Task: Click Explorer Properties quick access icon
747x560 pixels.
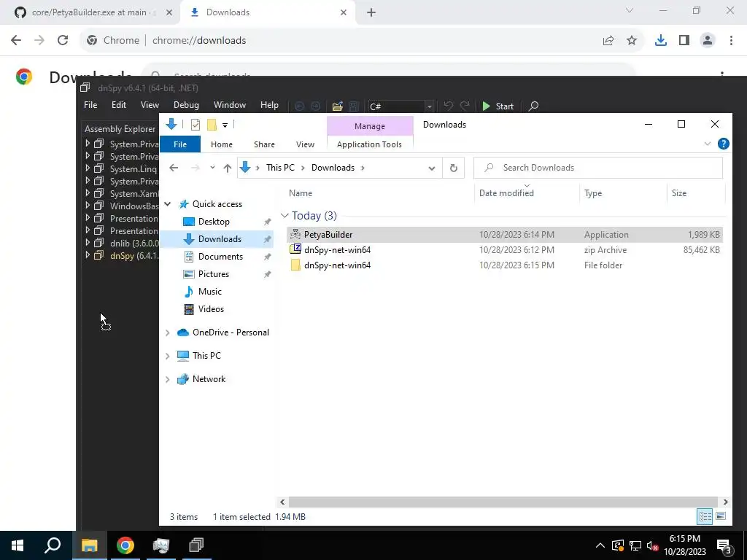Action: click(196, 125)
